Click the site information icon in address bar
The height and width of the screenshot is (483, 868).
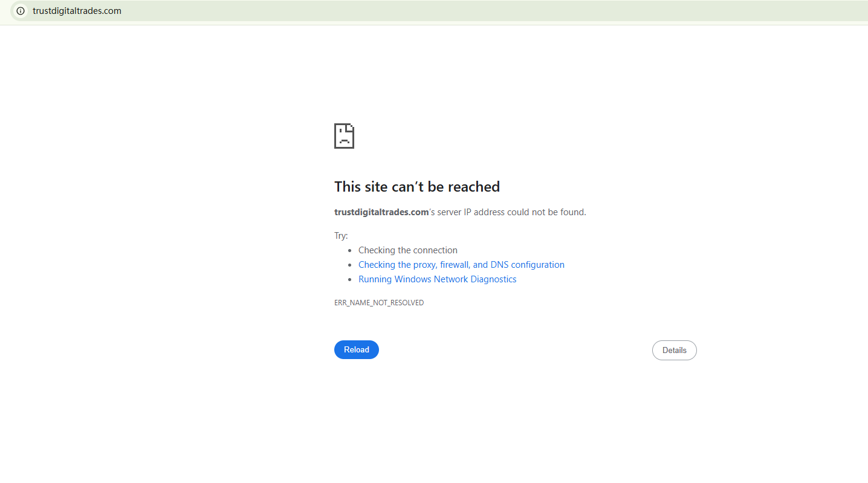tap(21, 11)
